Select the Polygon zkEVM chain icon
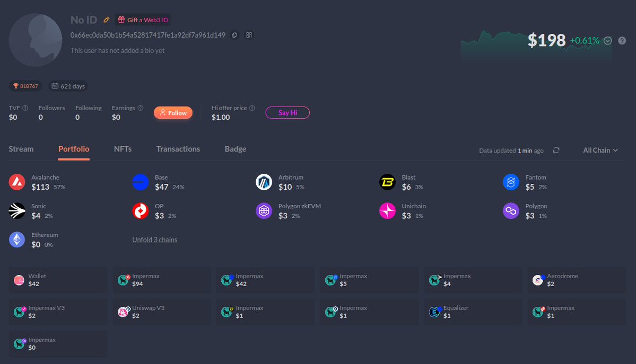Viewport: 636px width, 364px height. (x=264, y=211)
